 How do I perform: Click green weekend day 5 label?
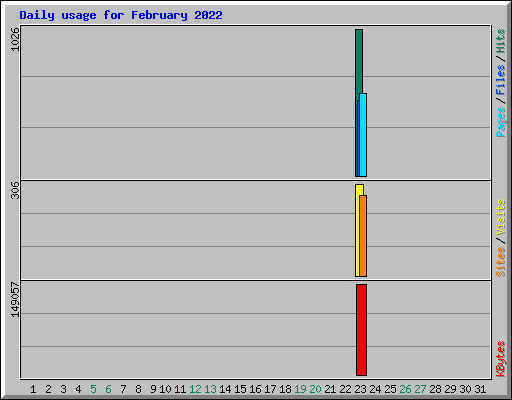[x=93, y=389]
